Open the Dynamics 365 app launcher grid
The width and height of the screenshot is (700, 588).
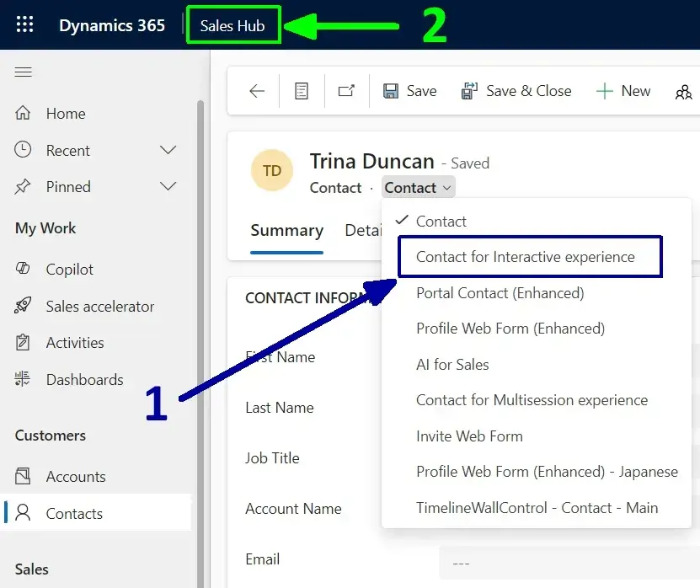[24, 24]
